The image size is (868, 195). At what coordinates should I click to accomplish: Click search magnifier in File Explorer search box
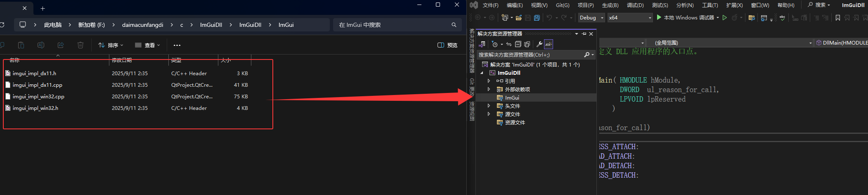454,25
